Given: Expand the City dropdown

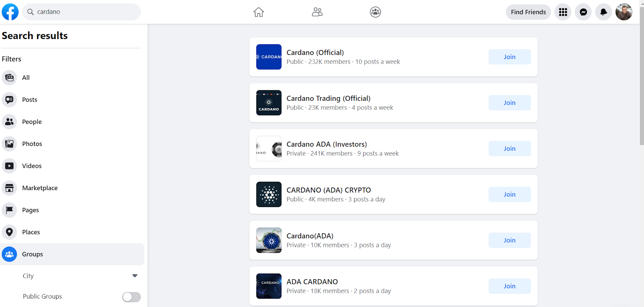Looking at the screenshot, I should click(135, 276).
